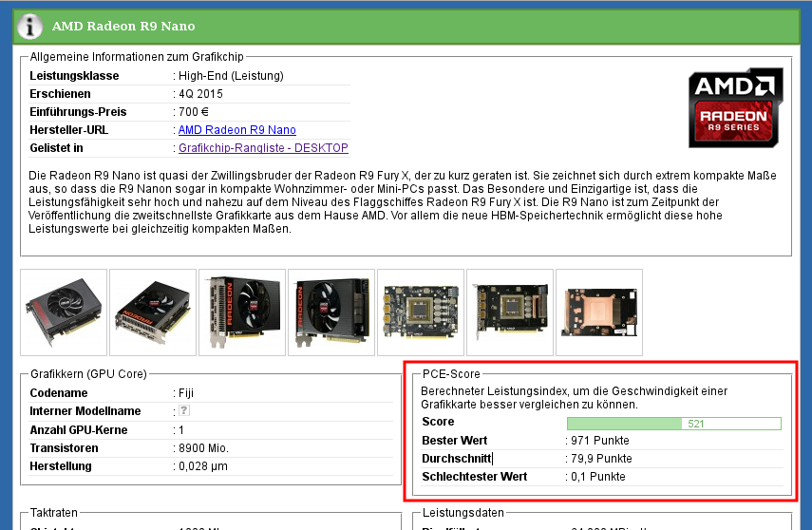Open the second thumbnail, angled Radeon card
The height and width of the screenshot is (530, 812).
(x=152, y=312)
